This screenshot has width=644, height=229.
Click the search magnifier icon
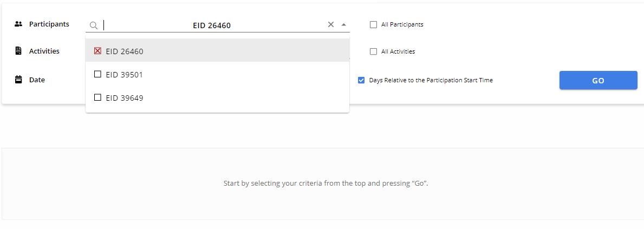tap(94, 25)
